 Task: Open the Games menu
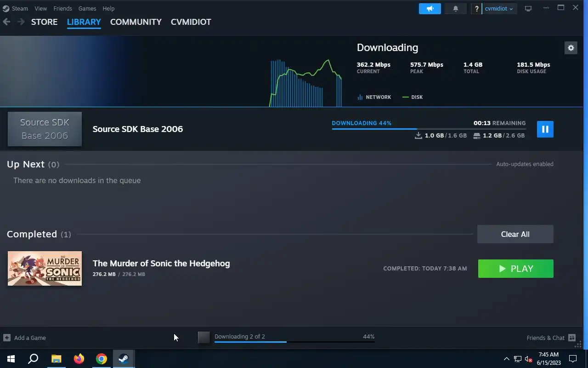(x=87, y=8)
